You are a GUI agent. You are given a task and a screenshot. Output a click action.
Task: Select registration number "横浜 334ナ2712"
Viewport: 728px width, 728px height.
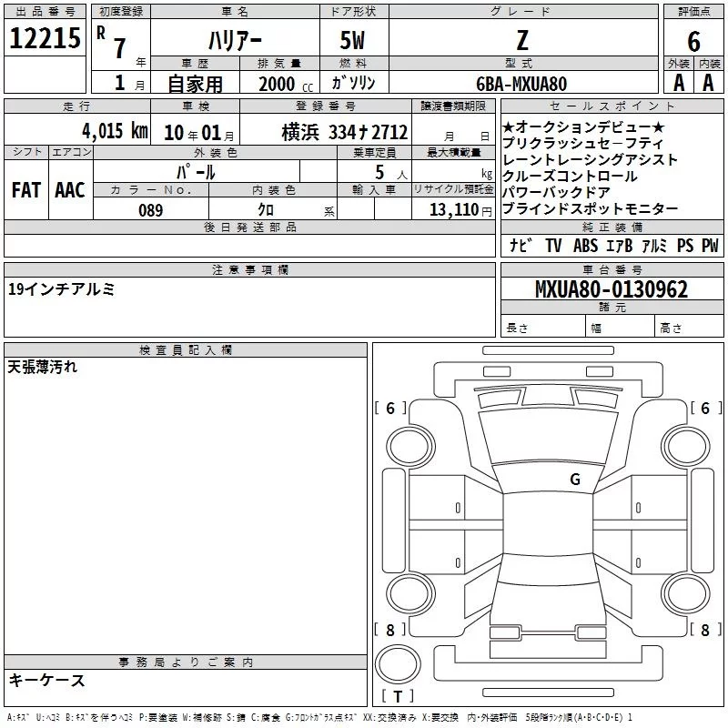[x=345, y=132]
